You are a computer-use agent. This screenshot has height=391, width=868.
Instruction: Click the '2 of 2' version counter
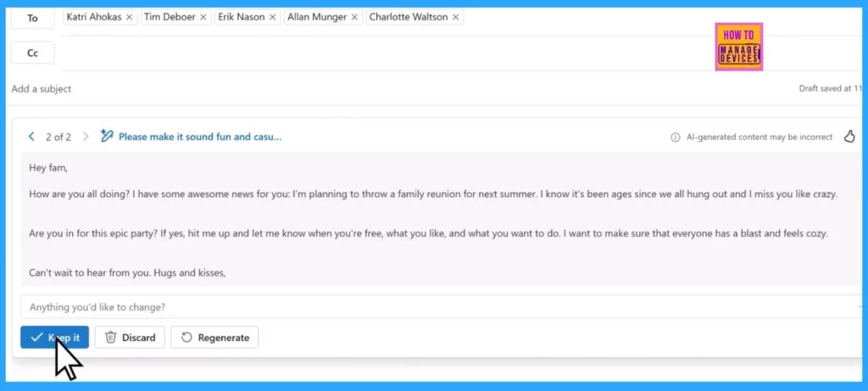pos(58,137)
